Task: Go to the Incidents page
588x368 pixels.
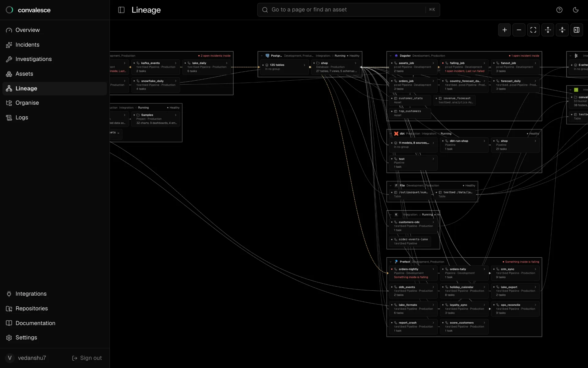Action: [55, 45]
